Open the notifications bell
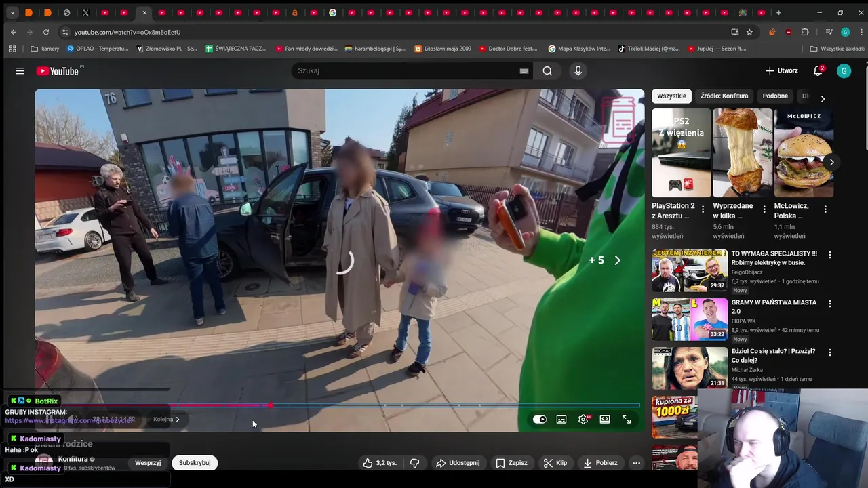 (x=818, y=70)
